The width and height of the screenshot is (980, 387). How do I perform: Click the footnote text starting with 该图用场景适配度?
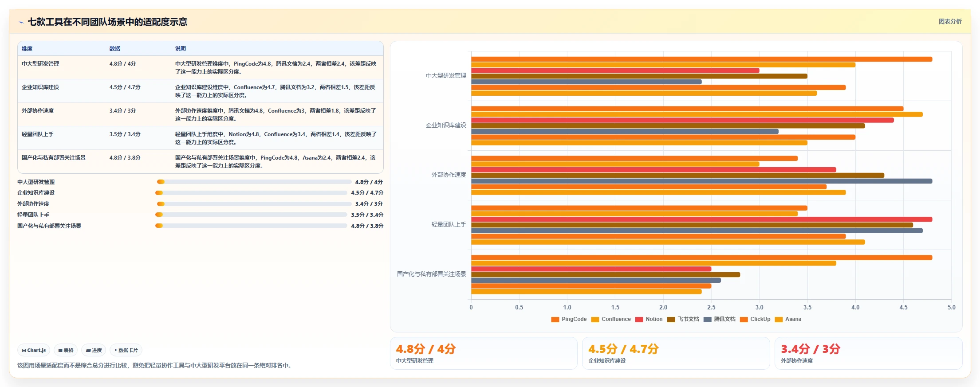(x=154, y=365)
